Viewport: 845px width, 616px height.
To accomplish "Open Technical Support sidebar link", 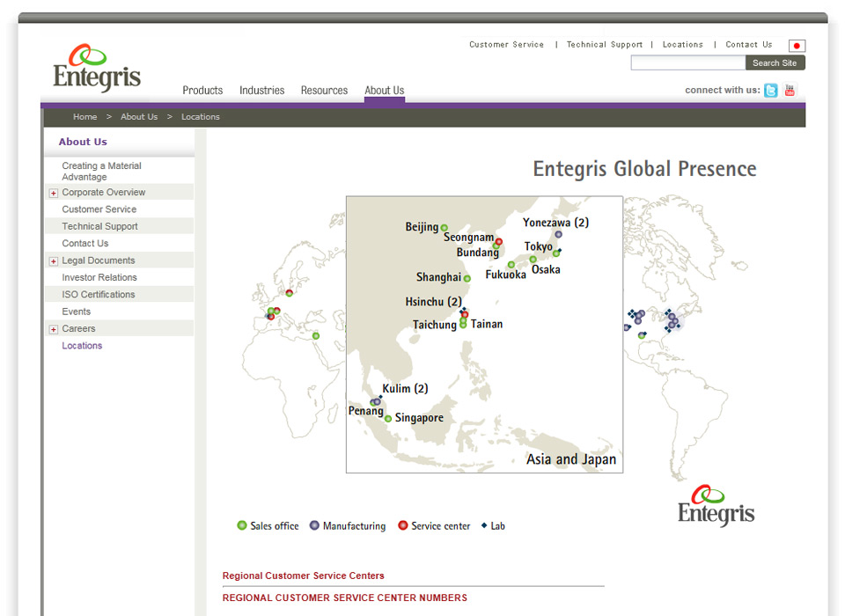I will (x=99, y=226).
